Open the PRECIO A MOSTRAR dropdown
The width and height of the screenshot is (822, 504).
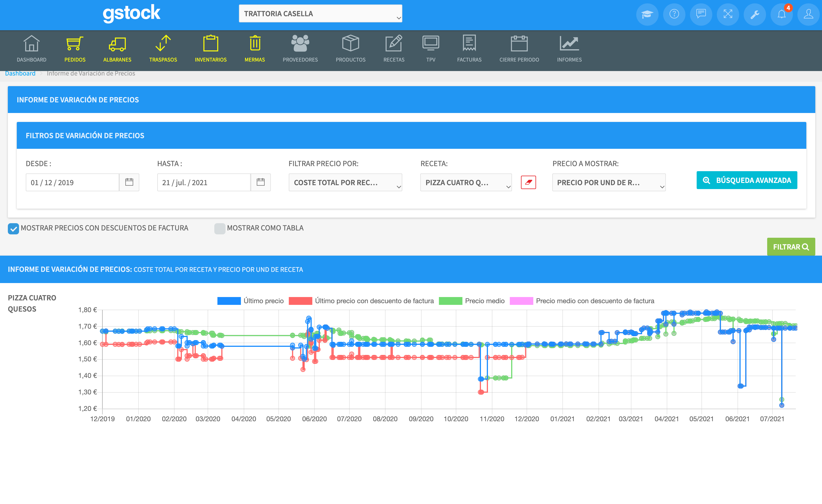(609, 182)
